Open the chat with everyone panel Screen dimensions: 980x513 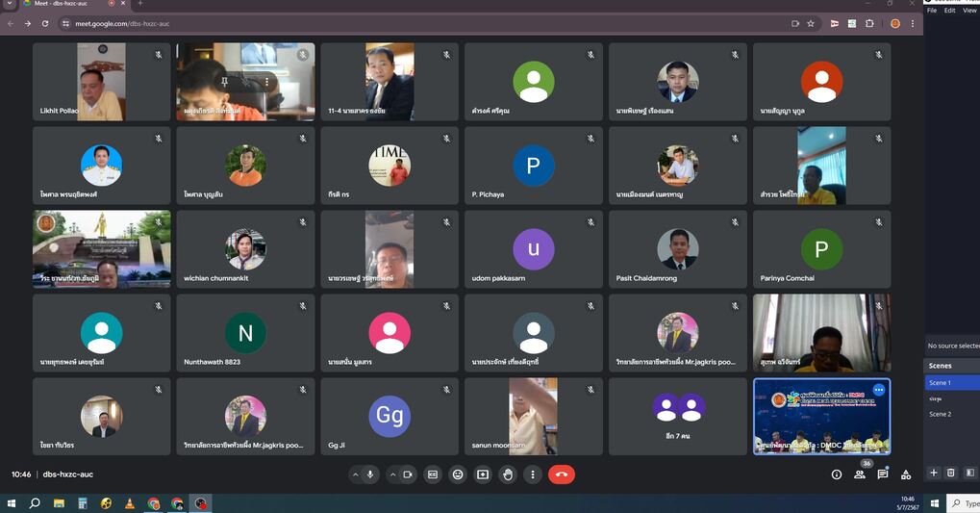click(883, 475)
